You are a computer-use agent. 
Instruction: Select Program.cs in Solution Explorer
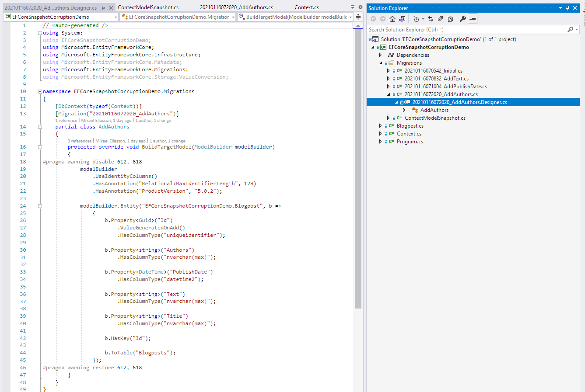pyautogui.click(x=410, y=142)
